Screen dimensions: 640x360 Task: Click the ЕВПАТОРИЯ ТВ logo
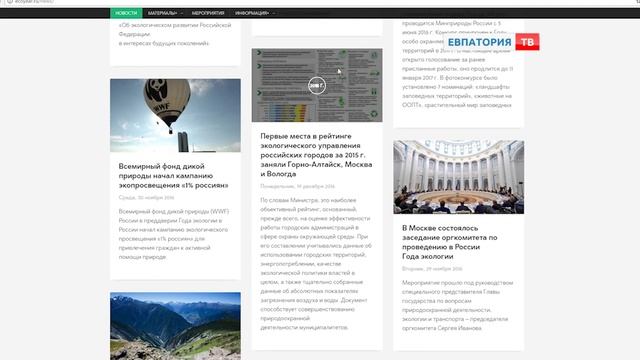coord(491,42)
